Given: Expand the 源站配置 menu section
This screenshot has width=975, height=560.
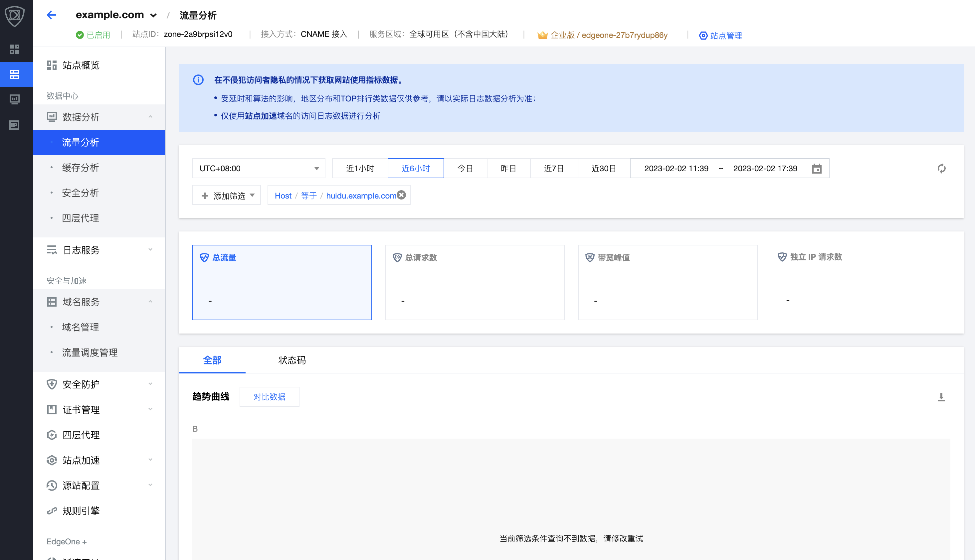Looking at the screenshot, I should pos(150,486).
